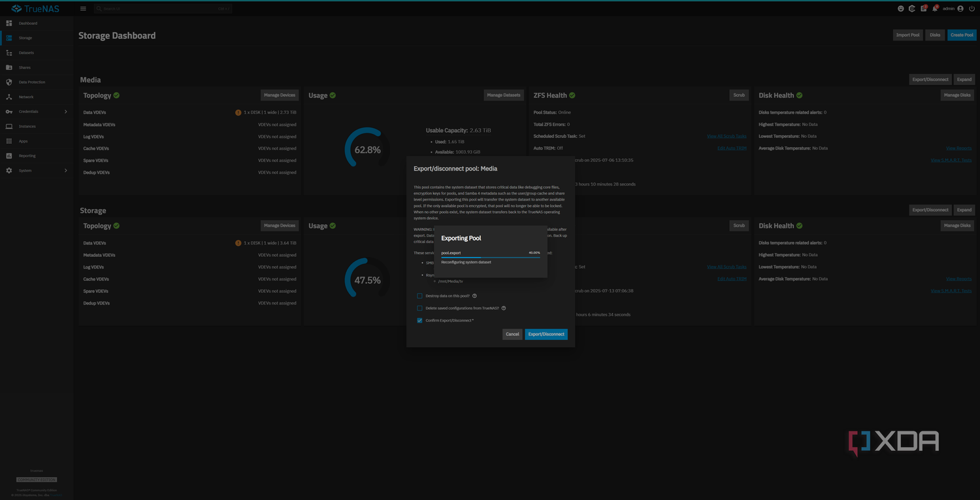Click help icon beside Delete saved configurations
980x500 pixels.
504,308
